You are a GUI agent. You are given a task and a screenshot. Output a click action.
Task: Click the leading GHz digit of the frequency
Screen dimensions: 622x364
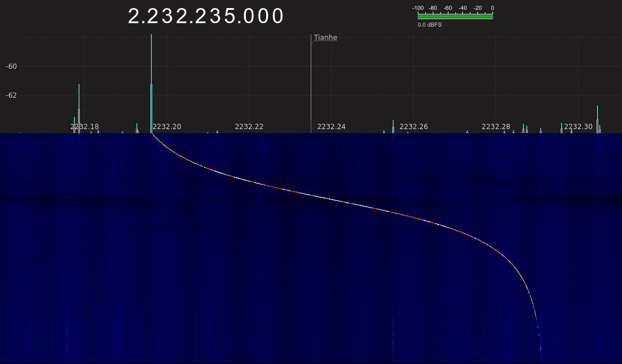pos(134,16)
